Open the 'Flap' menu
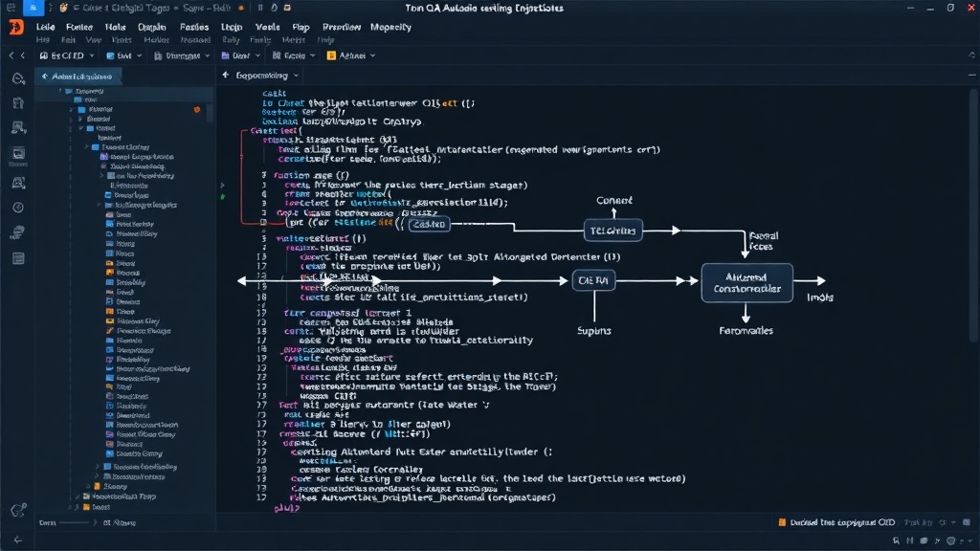The image size is (980, 551). pyautogui.click(x=301, y=28)
